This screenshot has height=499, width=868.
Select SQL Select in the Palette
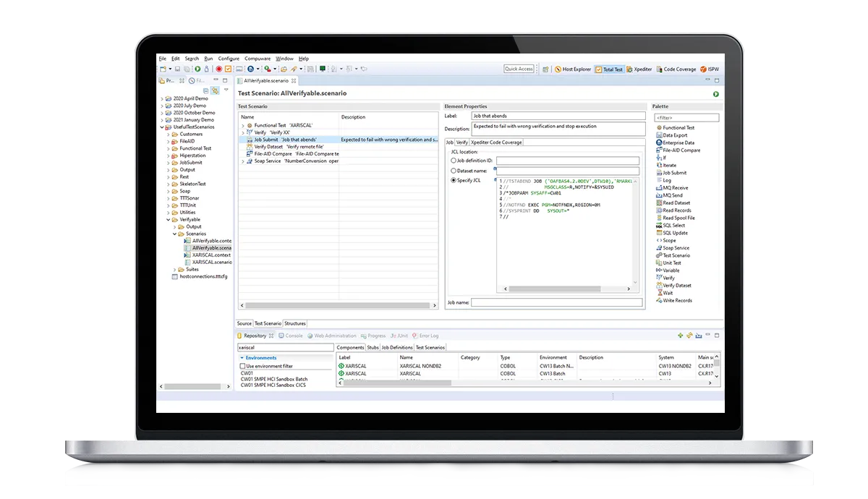(x=671, y=226)
